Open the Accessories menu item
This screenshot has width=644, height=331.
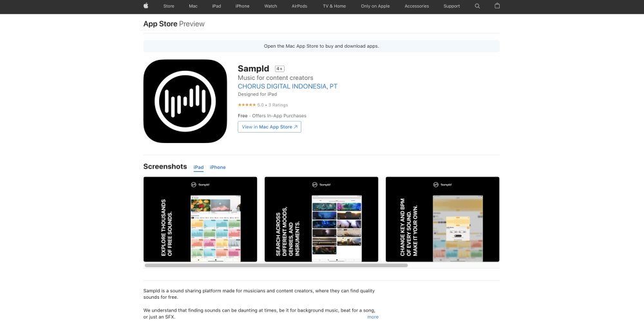point(417,6)
